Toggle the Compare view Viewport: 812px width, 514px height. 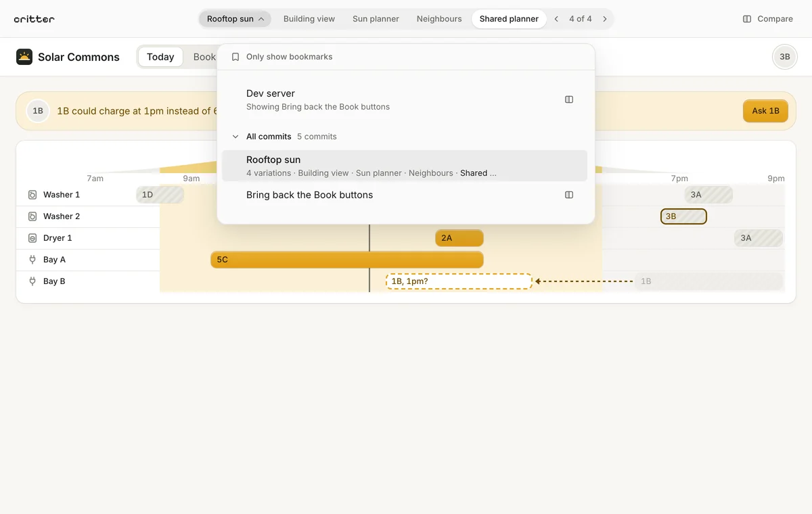point(767,19)
